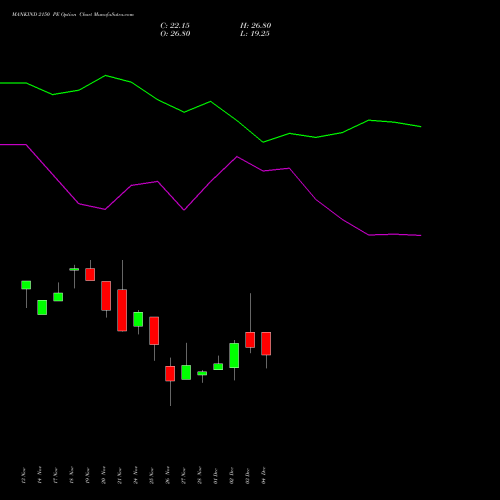
Task: Click the red candlestick for 20 Nov
Action: (x=106, y=296)
